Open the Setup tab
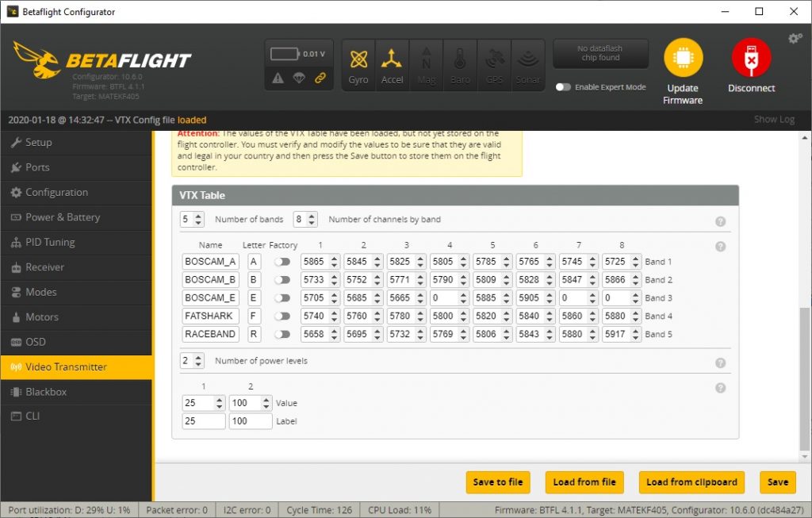The height and width of the screenshot is (518, 812). (76, 143)
